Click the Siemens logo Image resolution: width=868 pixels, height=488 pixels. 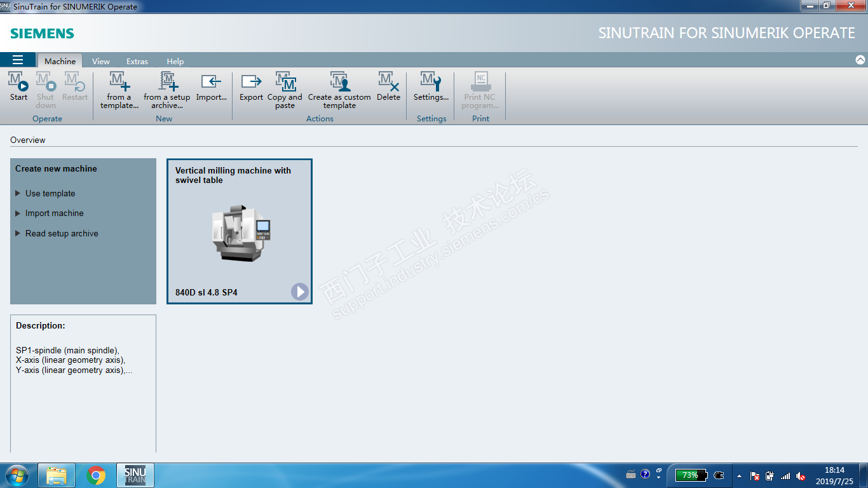[x=43, y=34]
